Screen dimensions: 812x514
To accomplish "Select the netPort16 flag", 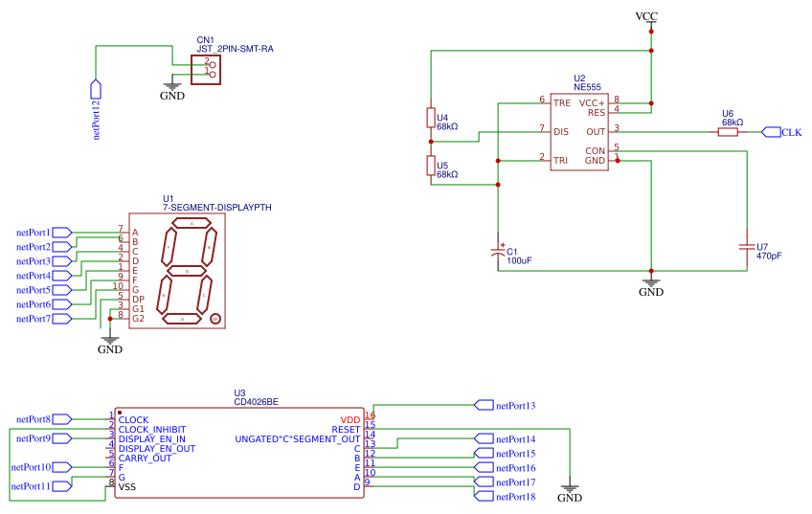I will coord(505,467).
